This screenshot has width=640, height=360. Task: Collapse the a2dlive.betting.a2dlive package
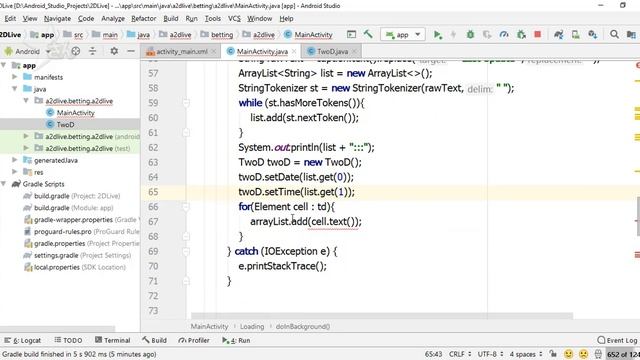point(26,100)
